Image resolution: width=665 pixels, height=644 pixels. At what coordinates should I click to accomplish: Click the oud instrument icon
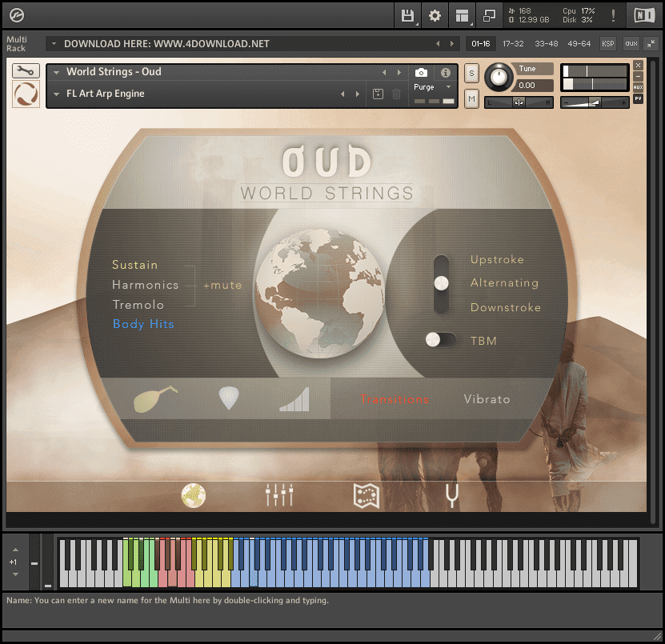tap(154, 398)
